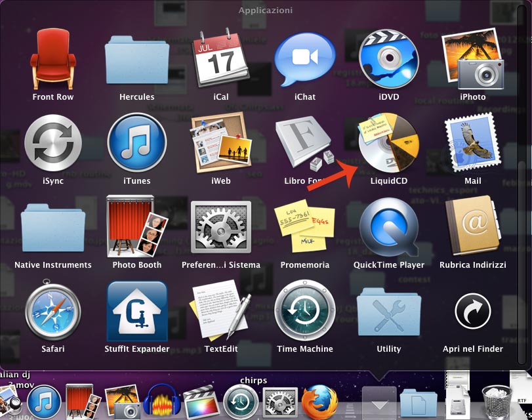This screenshot has height=420, width=532.
Task: Open the iDVD application
Action: (x=389, y=59)
